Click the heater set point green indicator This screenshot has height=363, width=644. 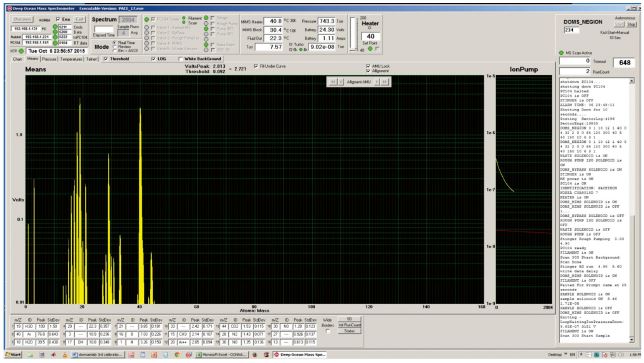point(370,49)
